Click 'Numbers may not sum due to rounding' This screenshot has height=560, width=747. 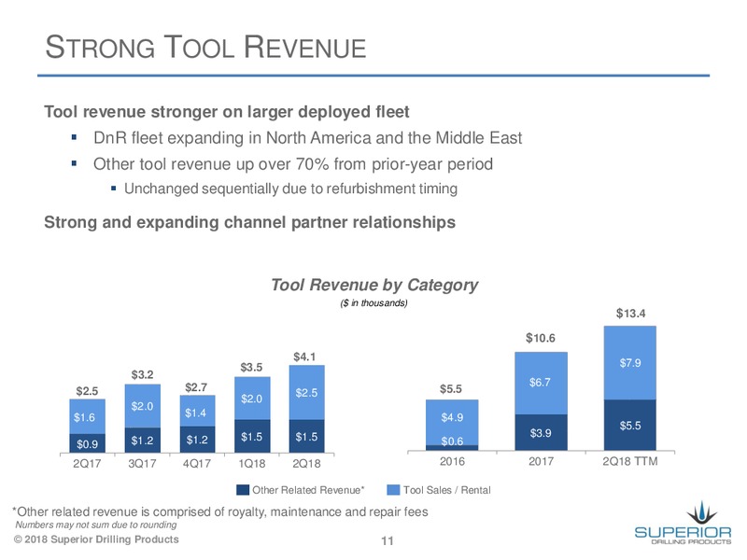point(96,525)
